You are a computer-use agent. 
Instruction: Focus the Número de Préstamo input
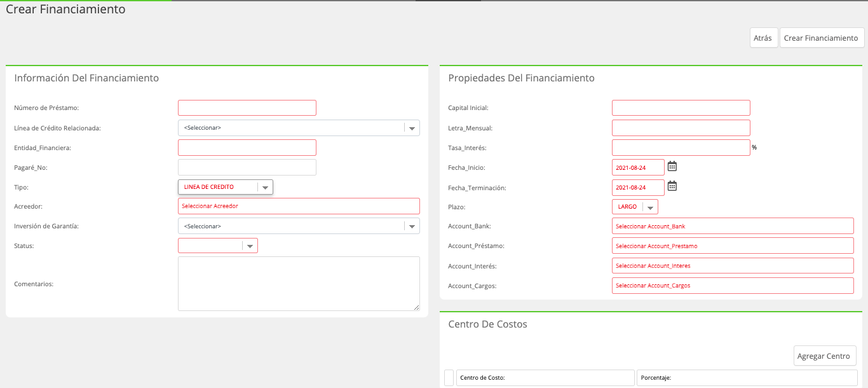pyautogui.click(x=247, y=107)
